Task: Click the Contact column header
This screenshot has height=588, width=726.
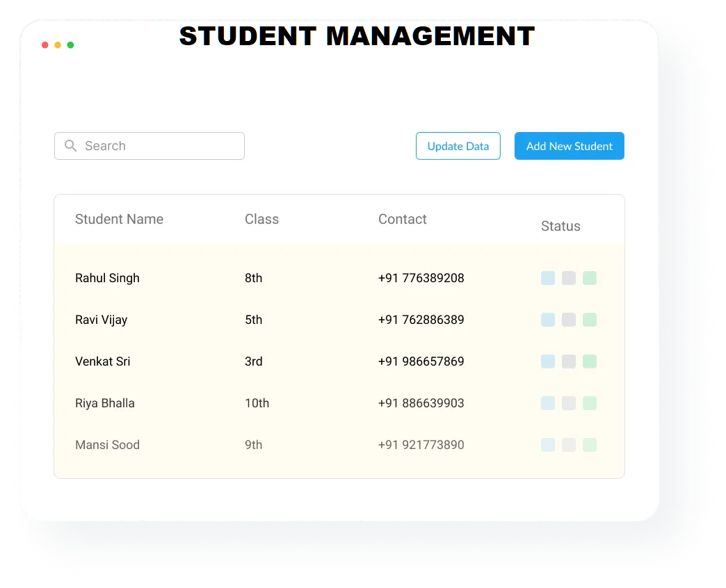Action: (x=402, y=219)
